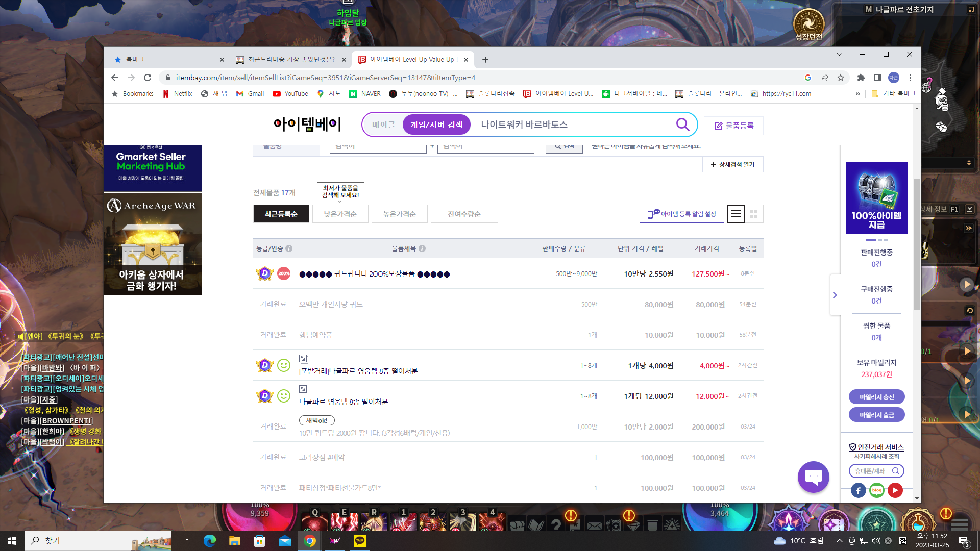The image size is (980, 551).
Task: Click help icon next to 물품제목
Action: point(422,248)
